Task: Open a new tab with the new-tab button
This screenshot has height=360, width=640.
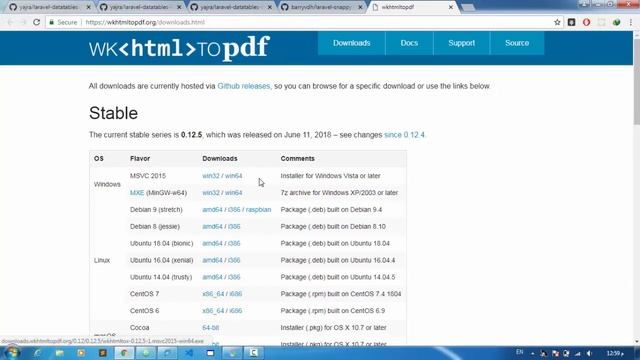Action: pos(468,7)
